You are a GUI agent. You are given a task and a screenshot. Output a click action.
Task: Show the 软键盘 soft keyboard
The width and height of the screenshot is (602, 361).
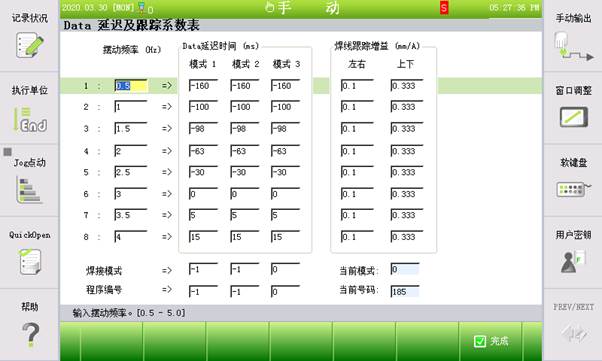click(574, 189)
